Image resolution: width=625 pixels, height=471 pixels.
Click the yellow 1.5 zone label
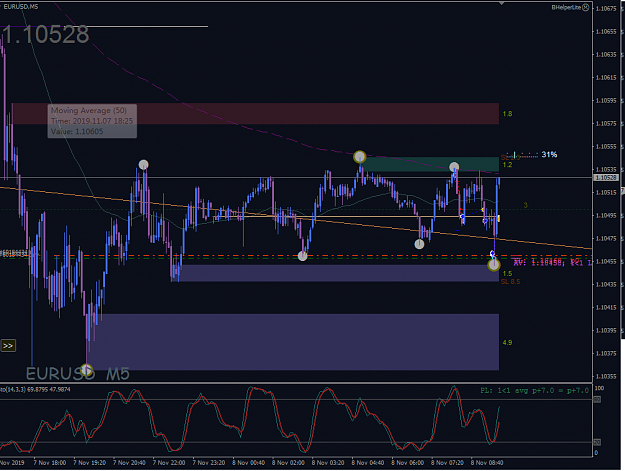tap(507, 274)
